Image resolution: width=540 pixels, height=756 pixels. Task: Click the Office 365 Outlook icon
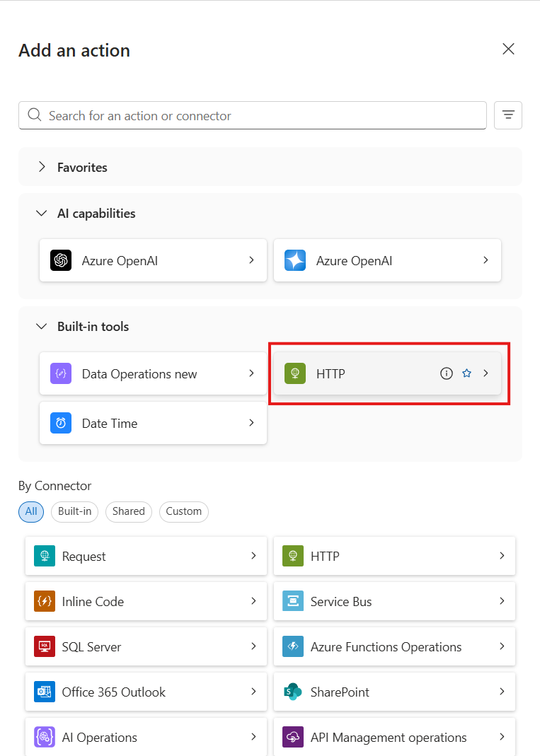[x=45, y=692]
